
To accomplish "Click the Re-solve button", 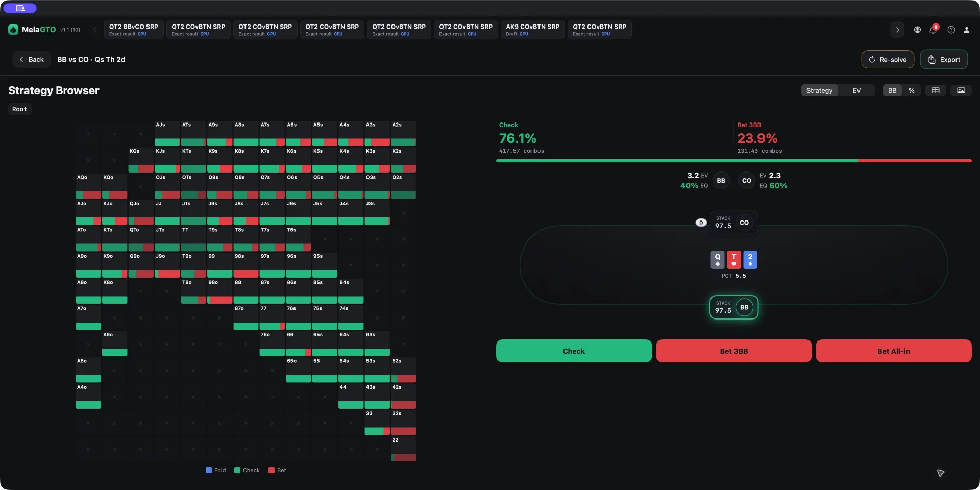I will coord(888,59).
